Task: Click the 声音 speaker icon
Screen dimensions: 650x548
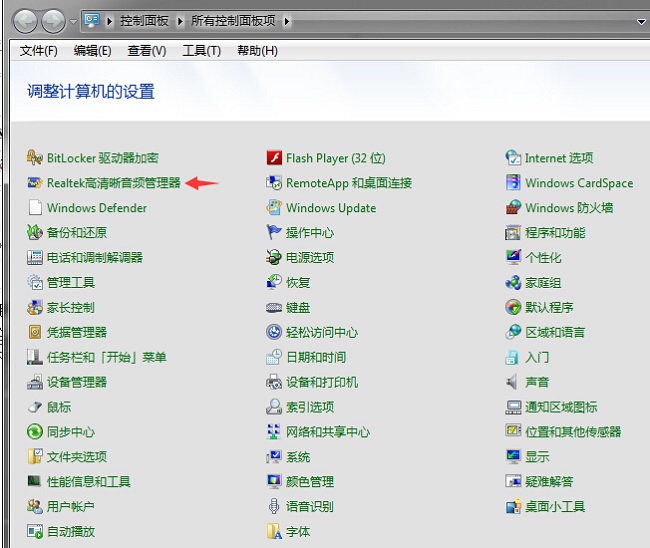Action: point(512,382)
